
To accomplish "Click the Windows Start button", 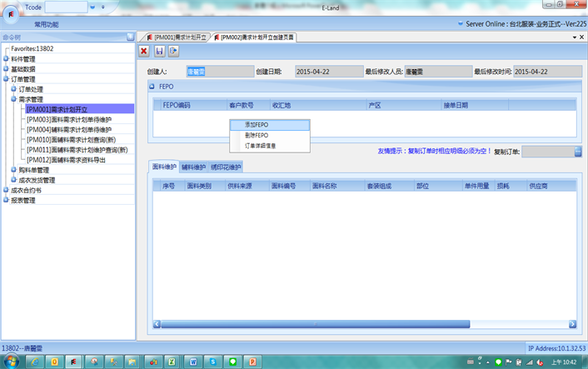I will (x=13, y=362).
